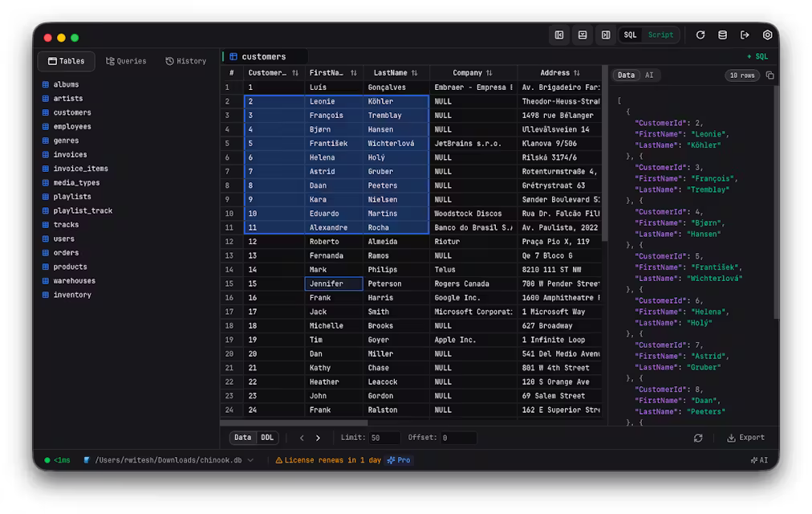Expand the chinook.db path dropdown
Viewport: 812px width, 514px height.
[250, 461]
